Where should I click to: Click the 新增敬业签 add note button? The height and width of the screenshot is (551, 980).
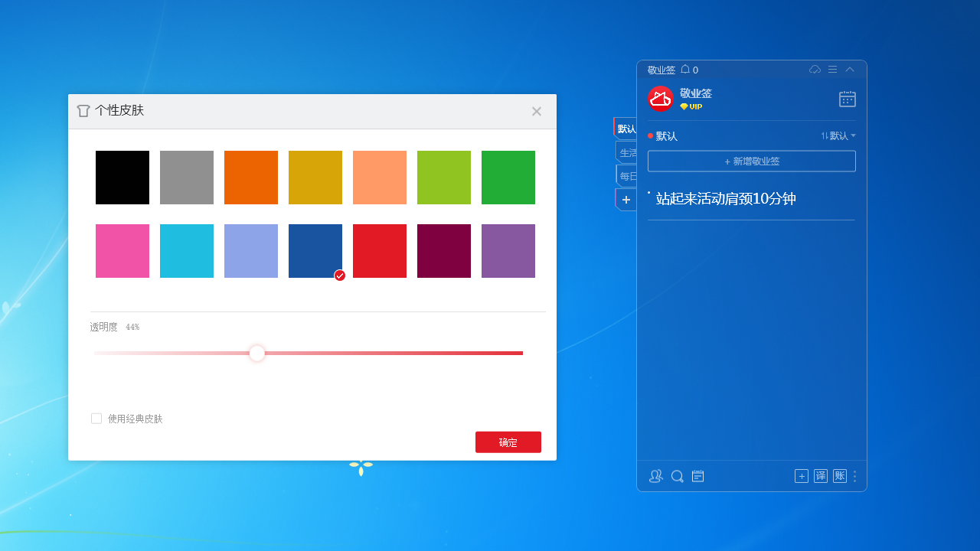click(x=751, y=161)
